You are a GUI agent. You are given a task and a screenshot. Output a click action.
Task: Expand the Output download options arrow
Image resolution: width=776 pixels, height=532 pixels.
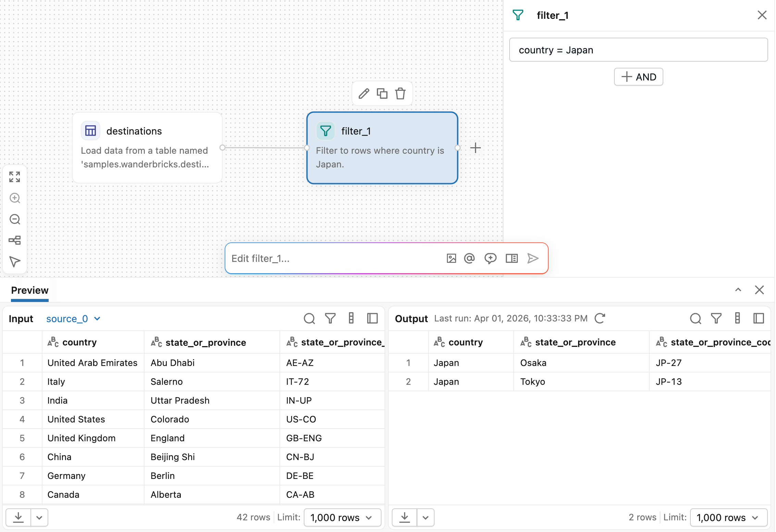click(x=425, y=517)
